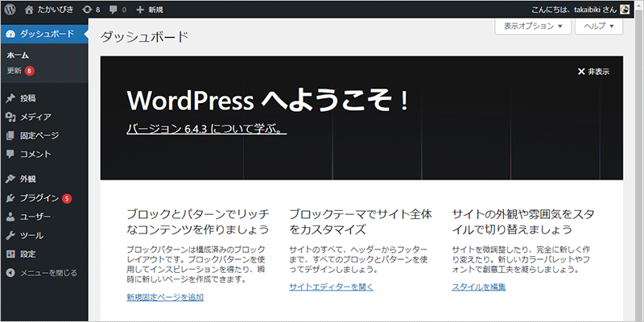Click the メディア icon in the sidebar
Viewport: 644px width, 322px height.
(x=11, y=117)
